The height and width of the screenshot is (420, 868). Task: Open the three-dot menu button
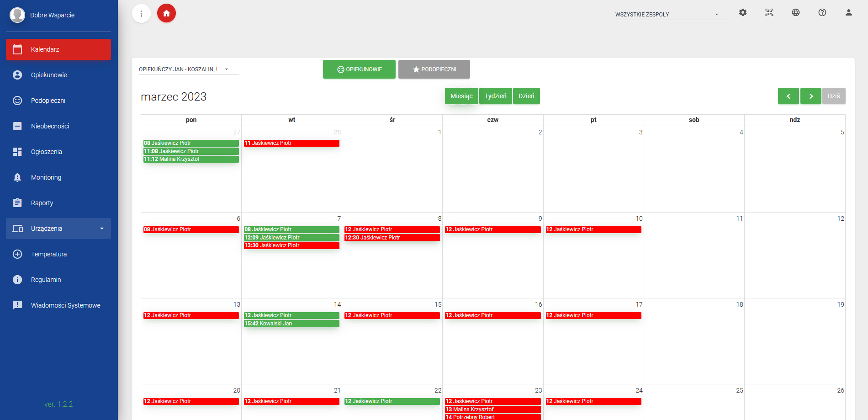[141, 14]
